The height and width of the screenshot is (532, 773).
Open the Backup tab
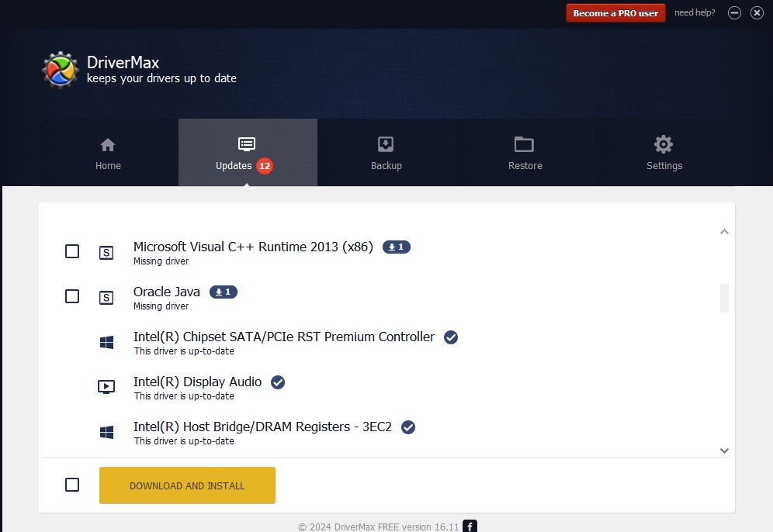pyautogui.click(x=386, y=153)
